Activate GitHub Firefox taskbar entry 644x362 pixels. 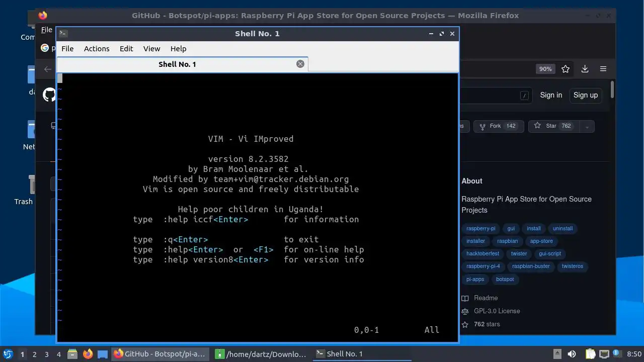(x=160, y=354)
